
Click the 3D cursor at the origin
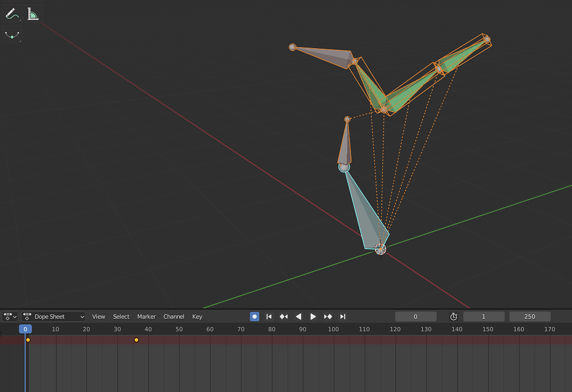coord(380,249)
